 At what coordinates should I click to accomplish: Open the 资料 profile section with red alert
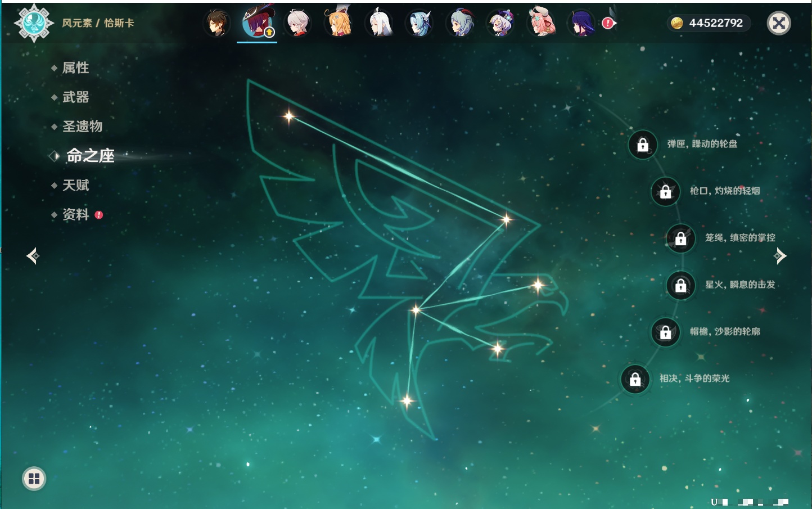[75, 214]
